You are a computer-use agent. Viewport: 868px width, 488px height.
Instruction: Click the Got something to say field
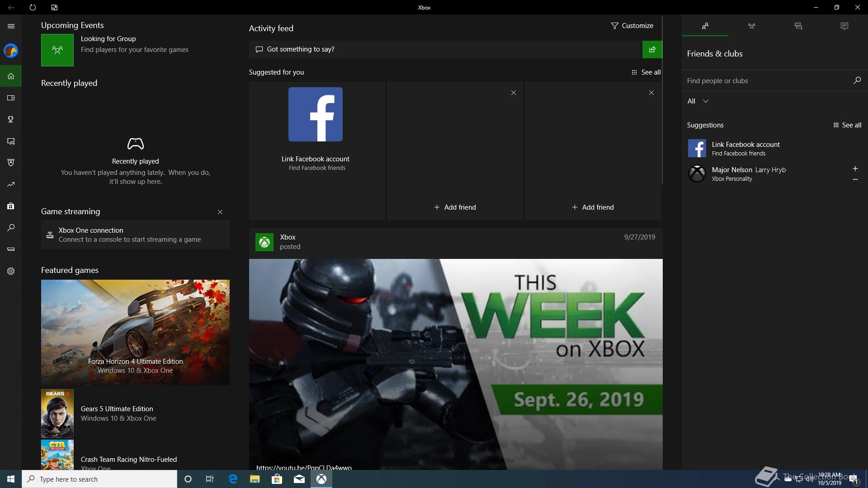point(445,49)
